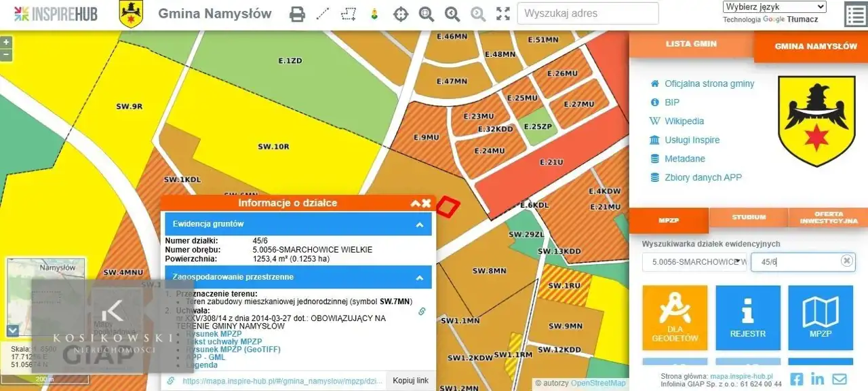Open the Oficjalna strona gminy link
868x391 pixels.
[x=709, y=83]
